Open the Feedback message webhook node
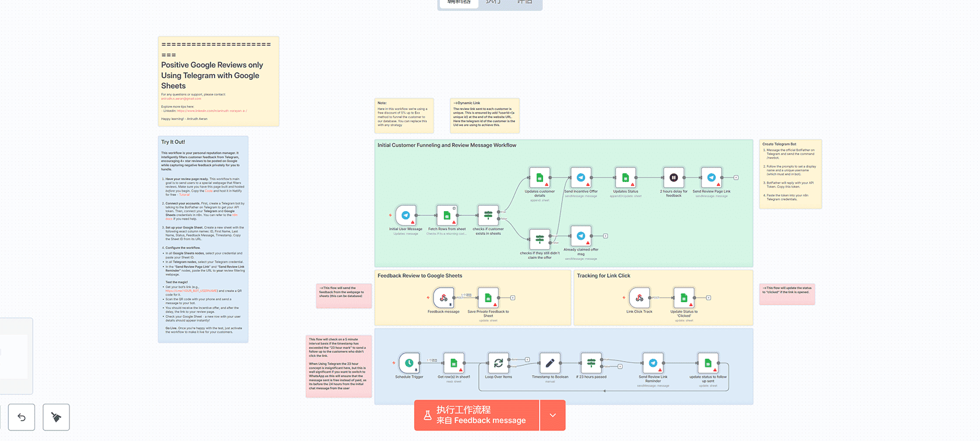The image size is (980, 441). click(443, 298)
